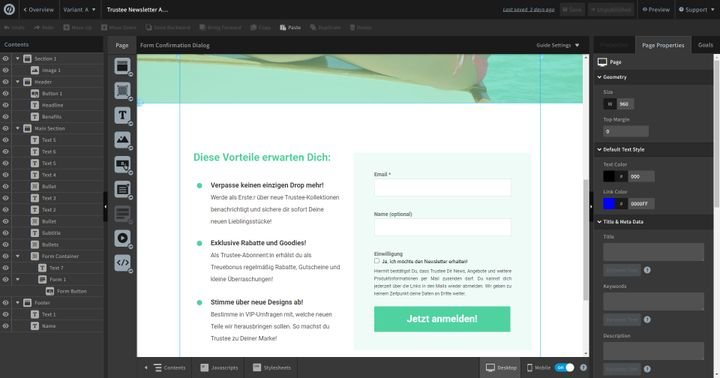Click the Copy toolbar button
Viewport: 720px width, 378px height.
pyautogui.click(x=260, y=28)
